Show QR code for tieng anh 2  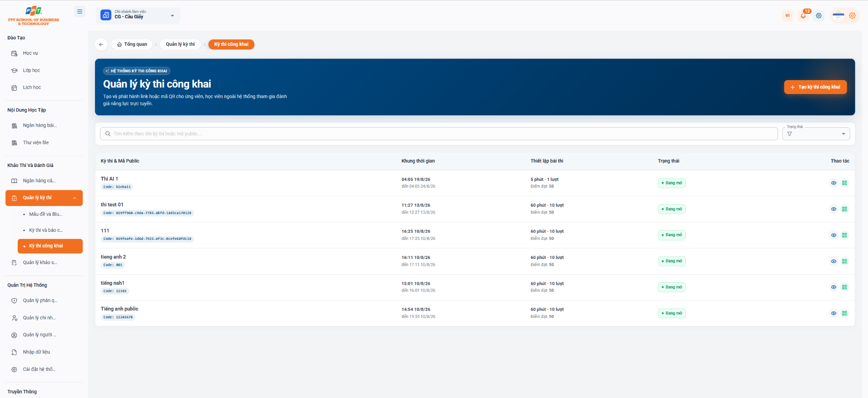[x=845, y=262]
